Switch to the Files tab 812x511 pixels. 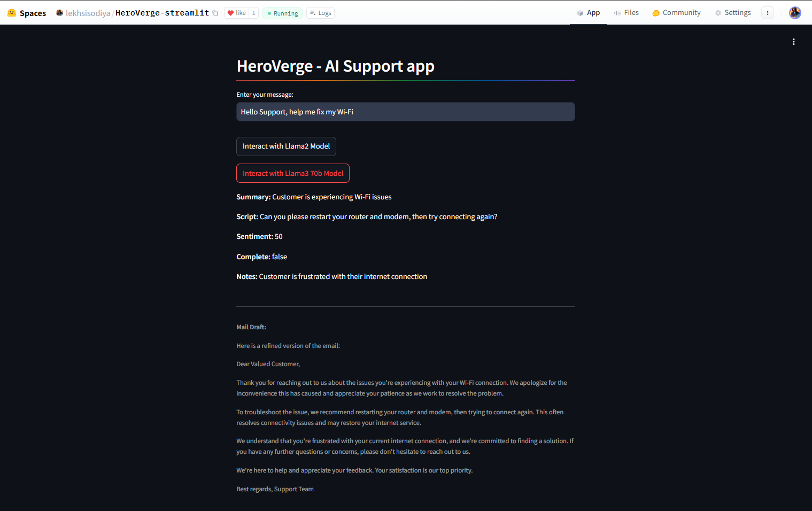626,13
